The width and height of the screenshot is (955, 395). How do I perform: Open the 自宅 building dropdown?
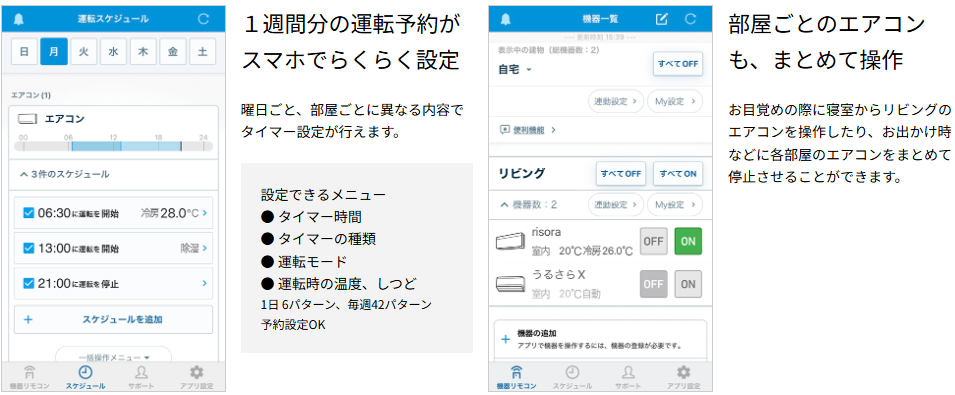515,70
